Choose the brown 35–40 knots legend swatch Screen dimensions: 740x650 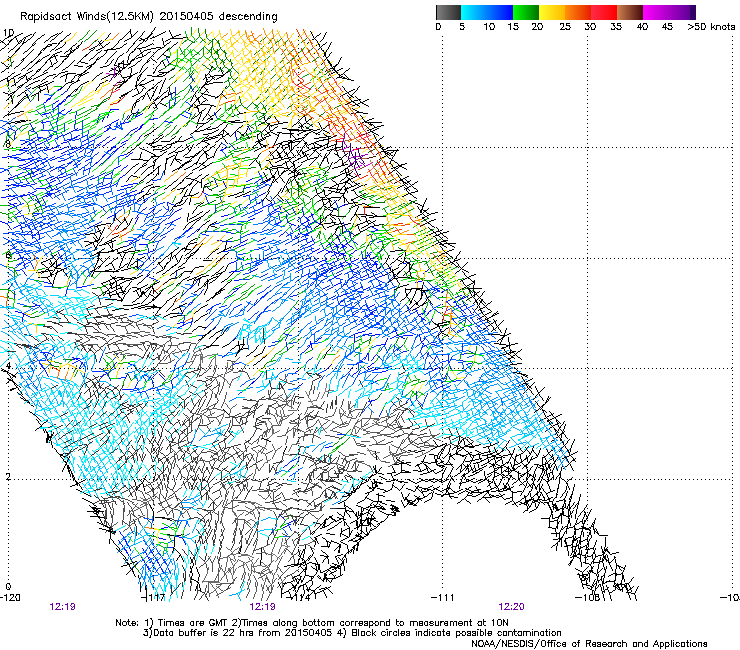pos(630,12)
